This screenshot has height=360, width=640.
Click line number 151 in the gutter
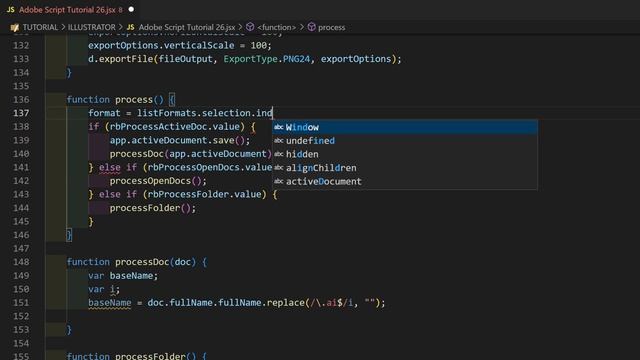tap(21, 302)
